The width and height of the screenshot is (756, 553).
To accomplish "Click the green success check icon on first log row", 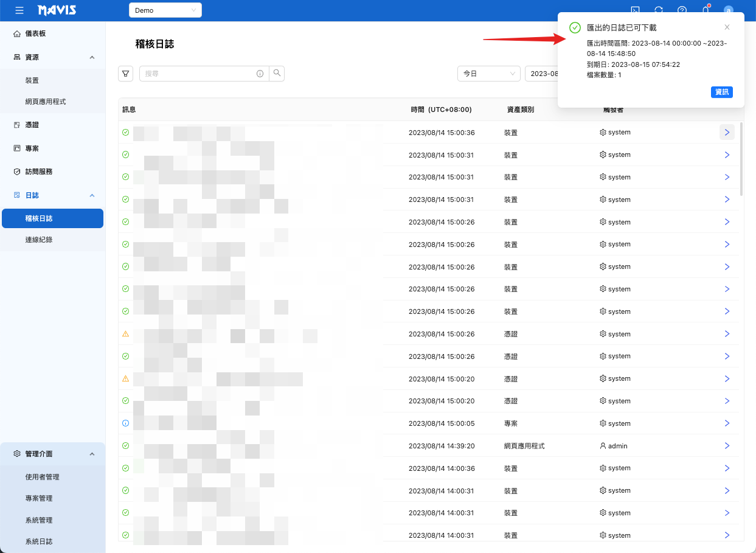I will (x=125, y=132).
